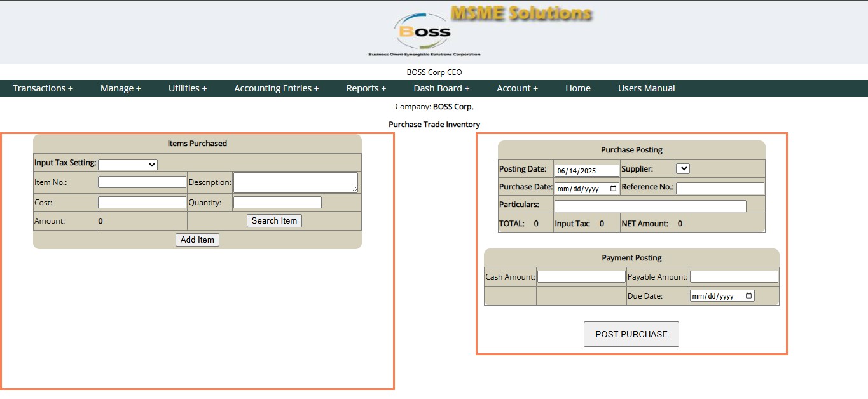The image size is (868, 399).
Task: Open the Transactions + menu
Action: [43, 88]
